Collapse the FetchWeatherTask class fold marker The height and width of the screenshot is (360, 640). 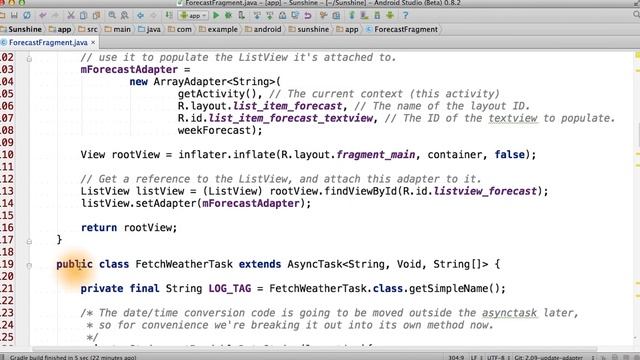[x=29, y=266]
